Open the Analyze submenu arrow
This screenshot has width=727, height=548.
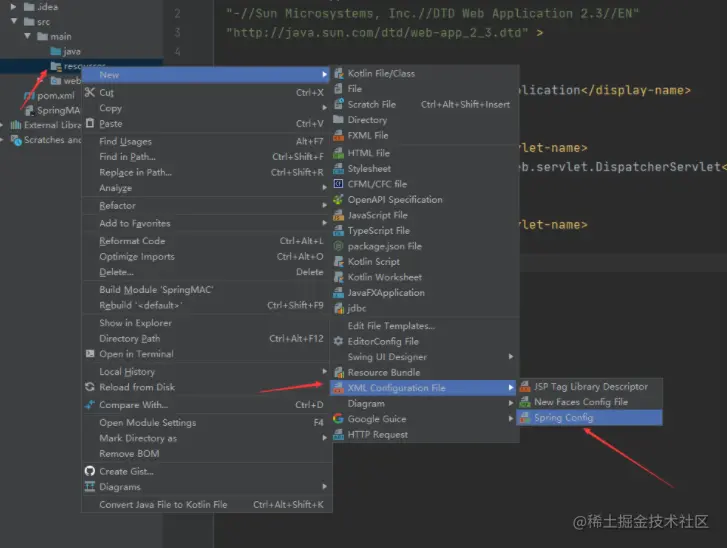pyautogui.click(x=325, y=187)
